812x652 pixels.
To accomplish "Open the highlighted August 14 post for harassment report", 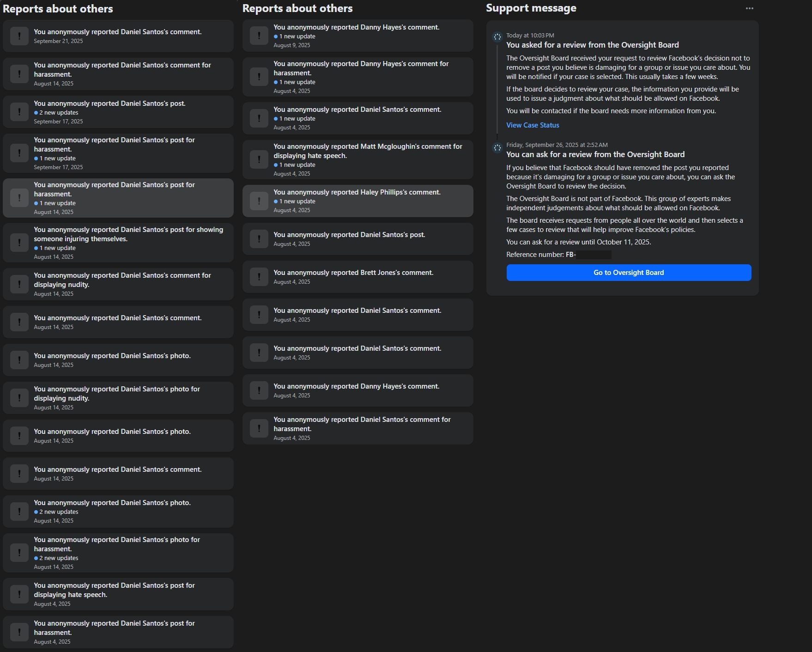I will coord(118,198).
